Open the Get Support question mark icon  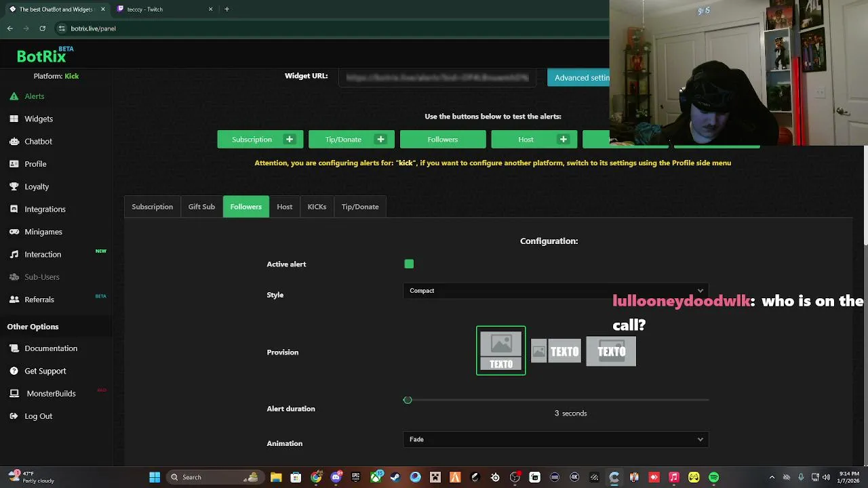(14, 371)
